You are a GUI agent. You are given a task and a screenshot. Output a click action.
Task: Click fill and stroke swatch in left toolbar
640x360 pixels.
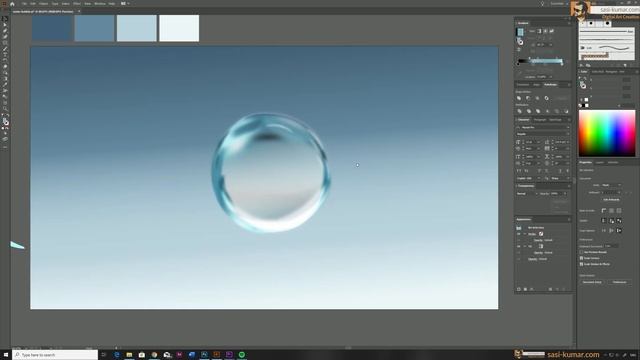(x=5, y=121)
